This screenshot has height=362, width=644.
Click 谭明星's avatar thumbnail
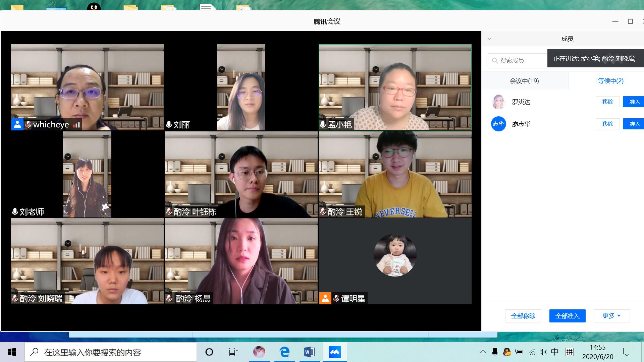395,255
